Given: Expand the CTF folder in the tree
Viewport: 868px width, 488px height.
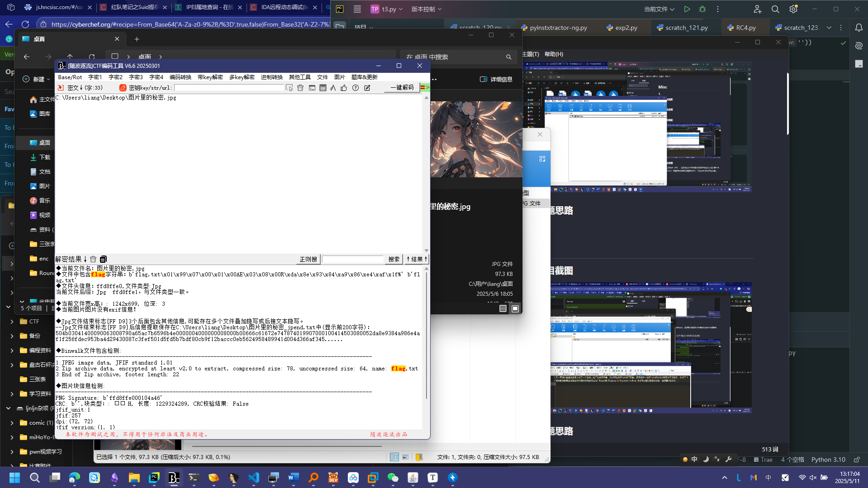Looking at the screenshot, I should [12, 322].
